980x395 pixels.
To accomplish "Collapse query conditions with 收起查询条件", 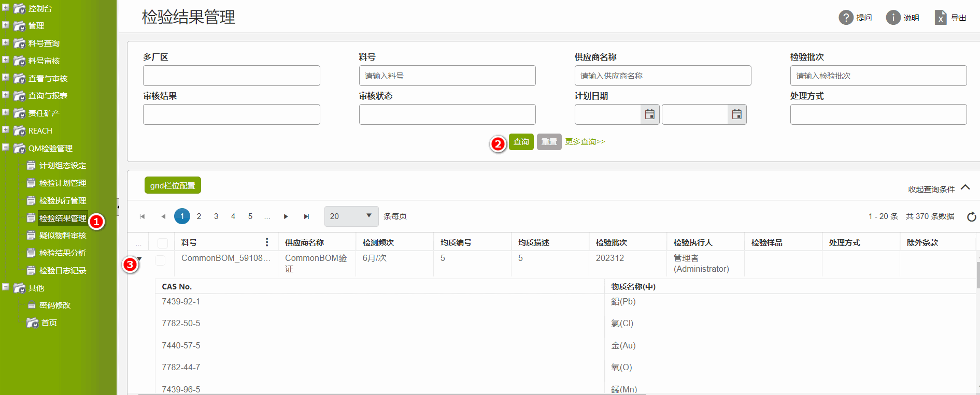I will [939, 188].
